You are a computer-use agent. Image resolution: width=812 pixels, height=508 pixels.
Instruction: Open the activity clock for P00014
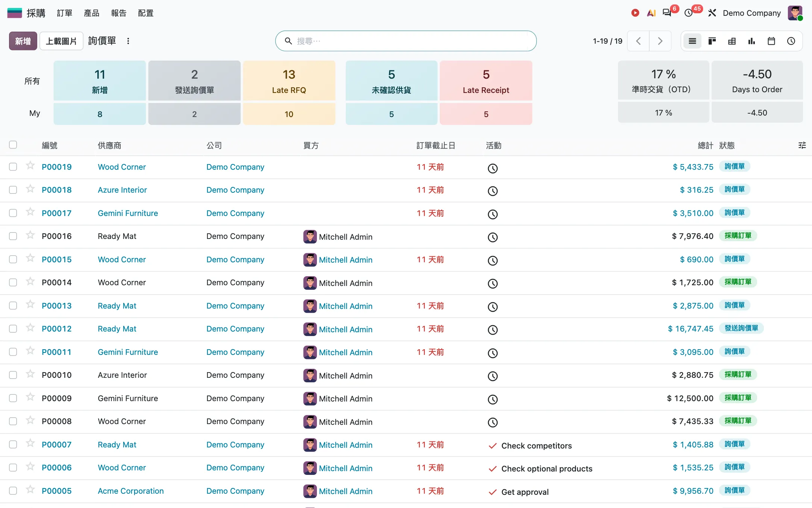pos(492,283)
